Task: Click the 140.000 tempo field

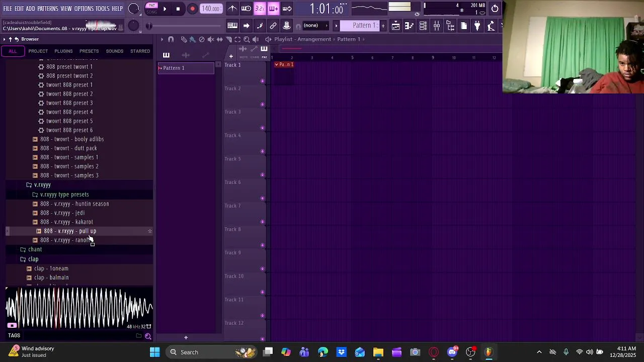Action: click(211, 9)
